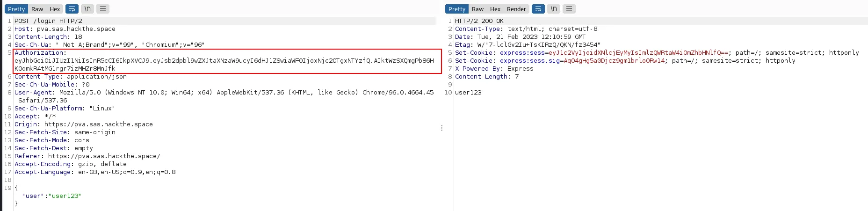Screen dimensions: 868x211
Task: Toggle word wrap in the response pane
Action: 538,9
